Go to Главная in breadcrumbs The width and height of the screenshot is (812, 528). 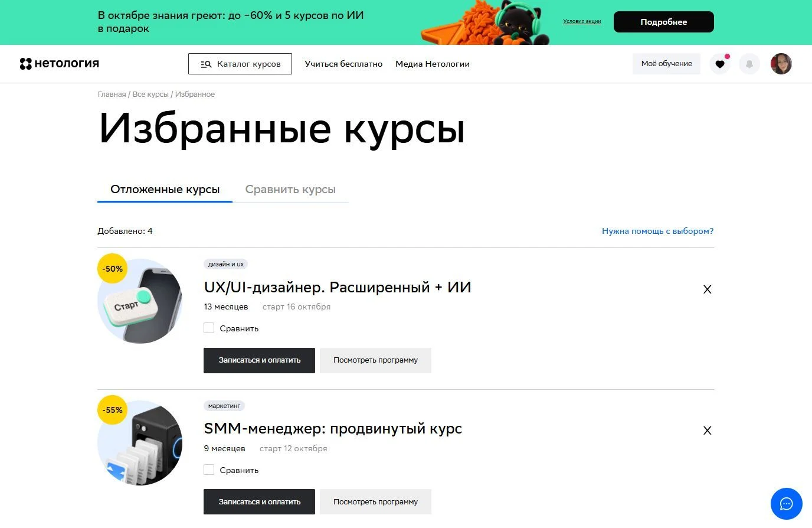[x=112, y=94]
